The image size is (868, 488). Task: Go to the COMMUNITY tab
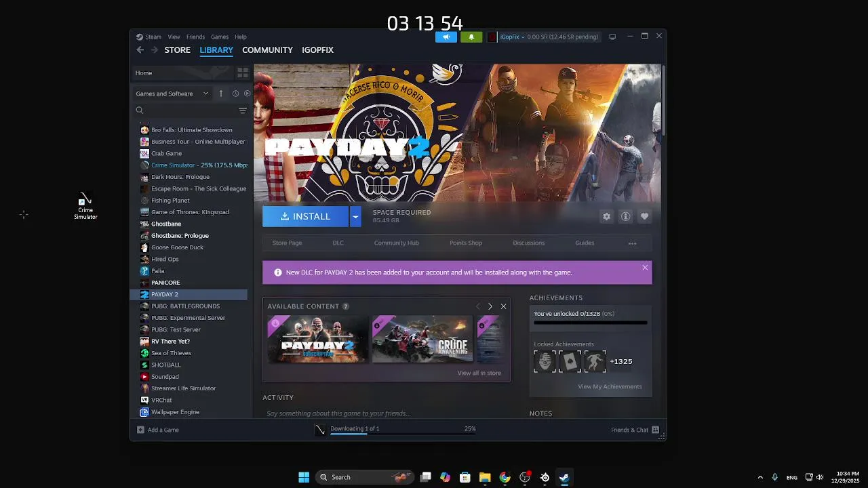[267, 49]
